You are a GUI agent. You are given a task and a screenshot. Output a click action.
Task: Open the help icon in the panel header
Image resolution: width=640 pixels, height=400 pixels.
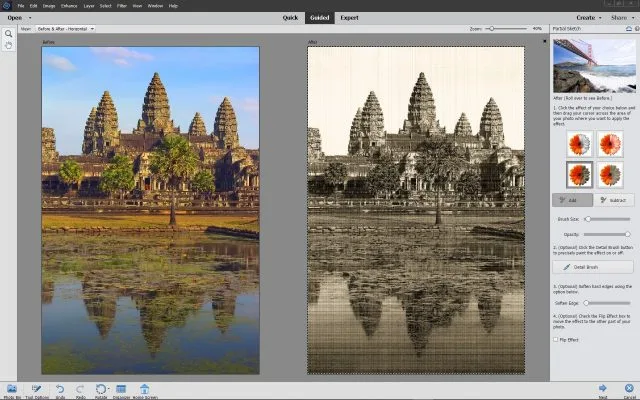click(x=638, y=29)
